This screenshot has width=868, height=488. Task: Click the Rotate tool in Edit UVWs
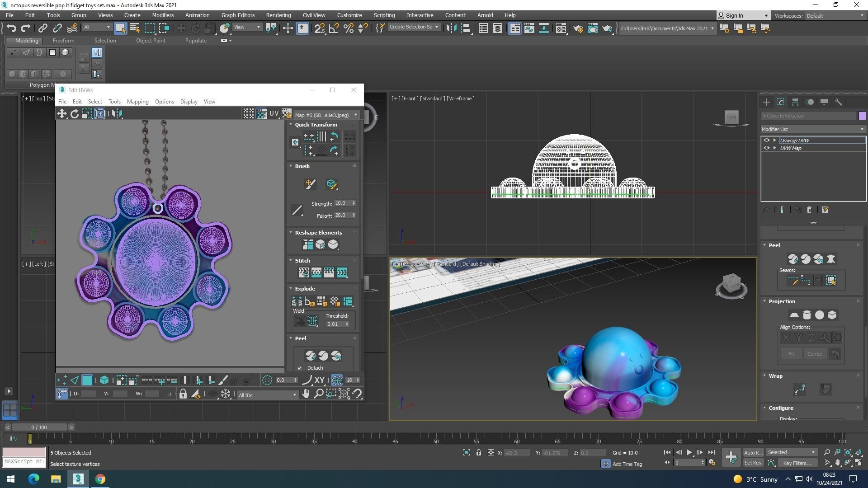pos(75,114)
